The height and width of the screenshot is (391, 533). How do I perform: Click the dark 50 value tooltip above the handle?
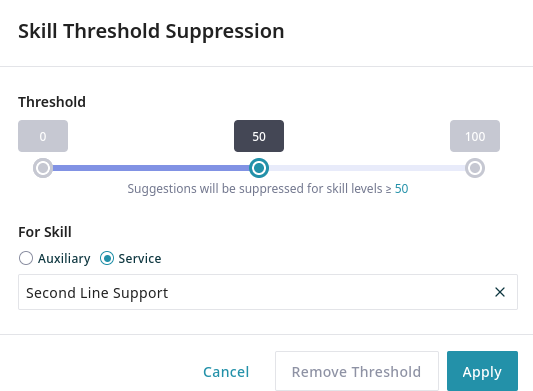(259, 136)
